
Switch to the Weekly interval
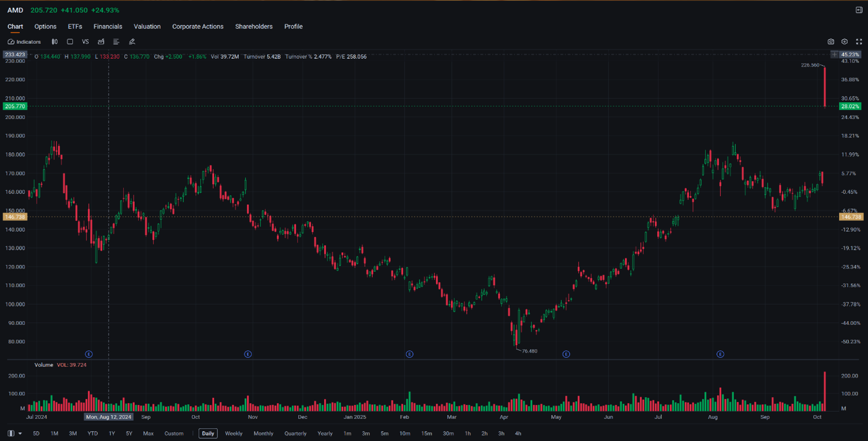click(234, 433)
